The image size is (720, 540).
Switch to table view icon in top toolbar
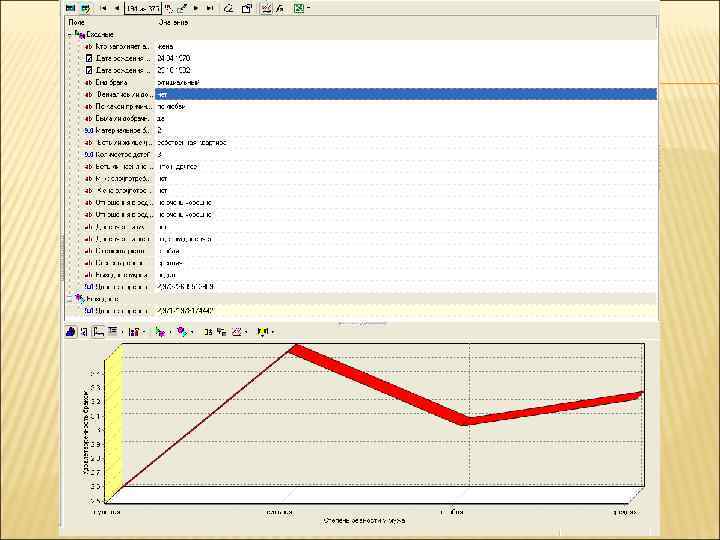[x=72, y=8]
